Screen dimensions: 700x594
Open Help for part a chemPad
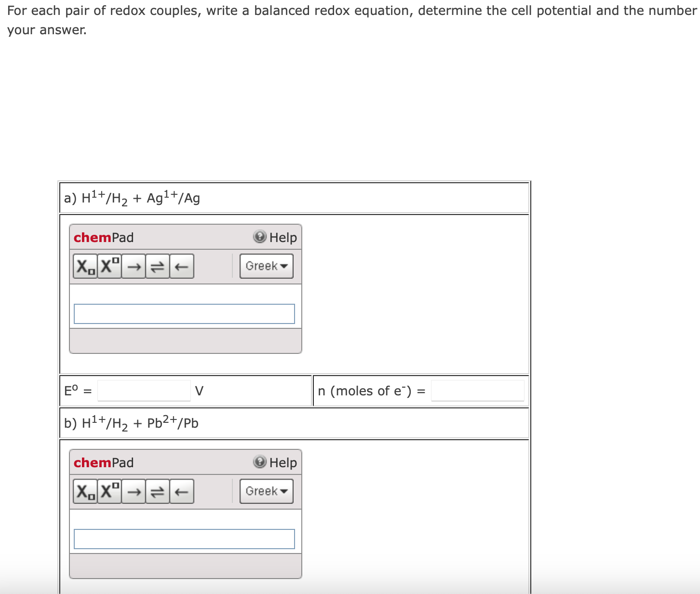click(x=275, y=237)
